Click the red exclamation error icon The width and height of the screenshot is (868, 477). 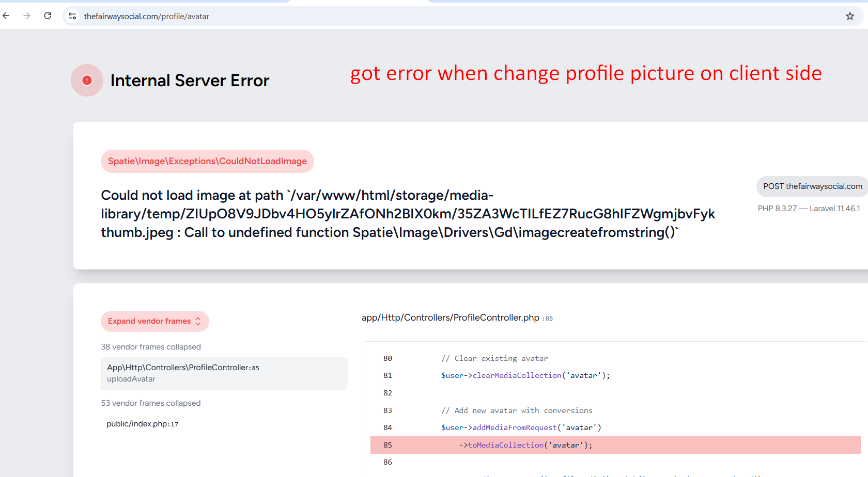tap(87, 80)
